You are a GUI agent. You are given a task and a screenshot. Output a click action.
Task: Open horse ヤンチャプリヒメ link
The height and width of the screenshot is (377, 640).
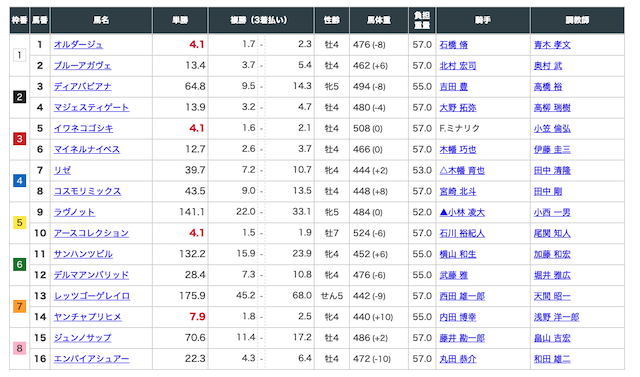[x=87, y=317]
